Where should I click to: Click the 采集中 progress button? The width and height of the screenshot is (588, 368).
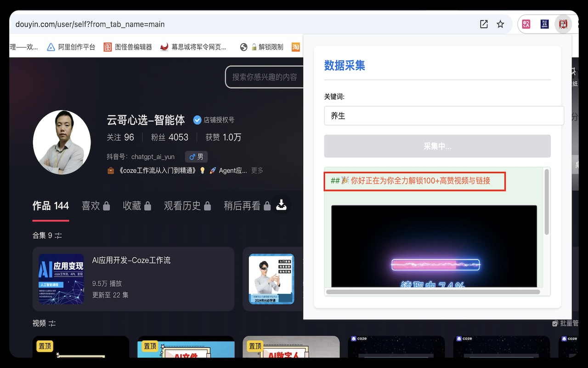pyautogui.click(x=437, y=146)
